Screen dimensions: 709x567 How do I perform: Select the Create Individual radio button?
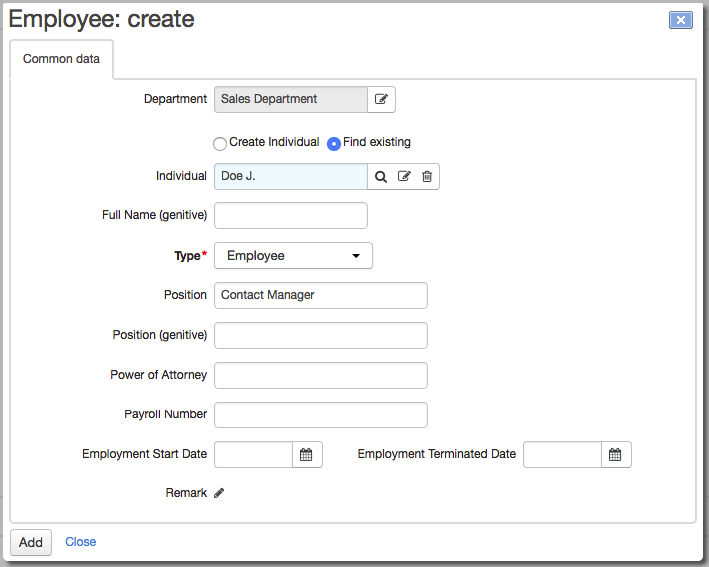coord(220,144)
